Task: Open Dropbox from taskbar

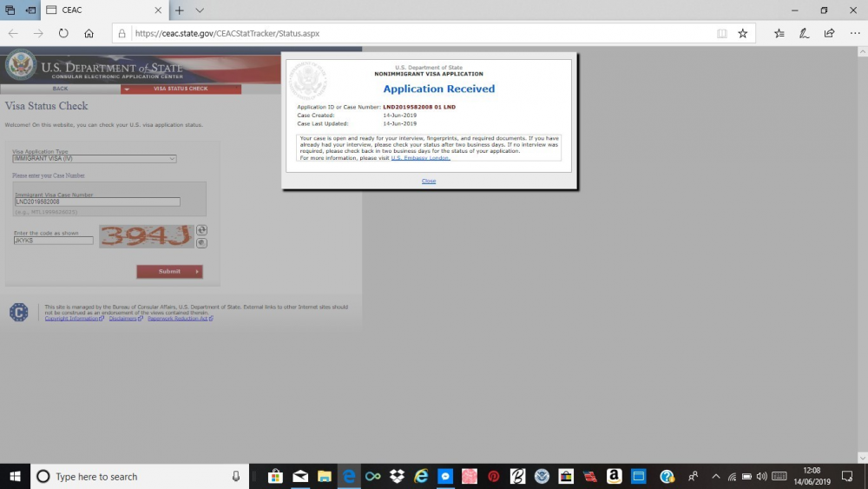Action: pos(397,476)
